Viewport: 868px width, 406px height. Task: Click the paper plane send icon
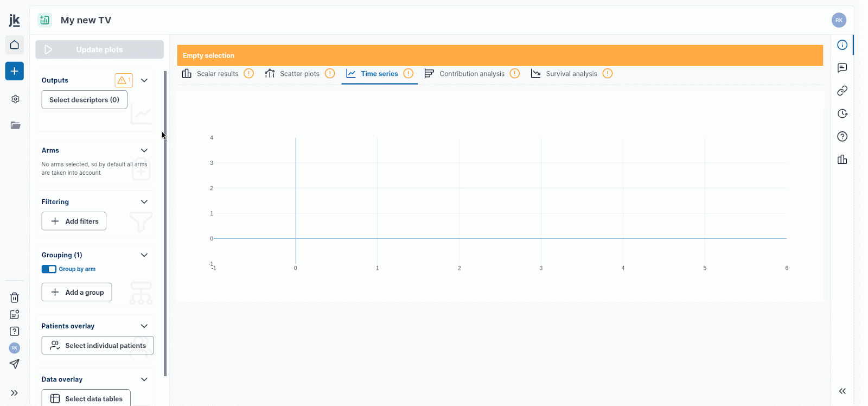point(15,364)
